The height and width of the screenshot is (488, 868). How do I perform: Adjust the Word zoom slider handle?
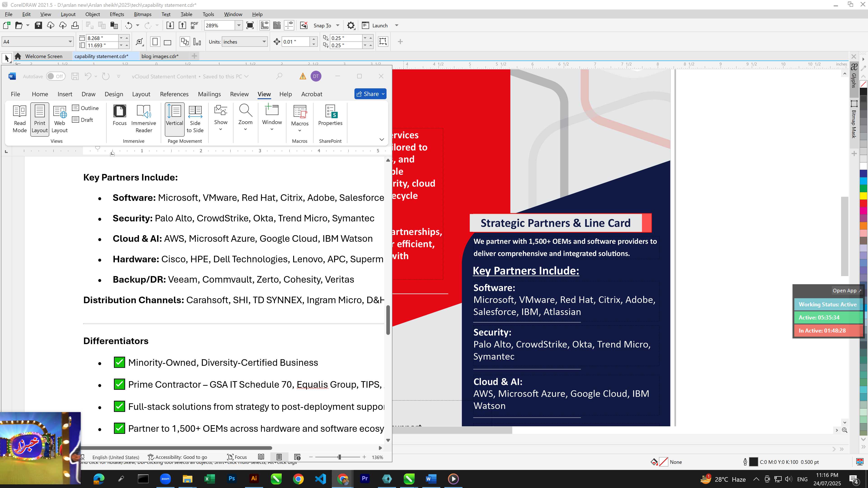(339, 457)
